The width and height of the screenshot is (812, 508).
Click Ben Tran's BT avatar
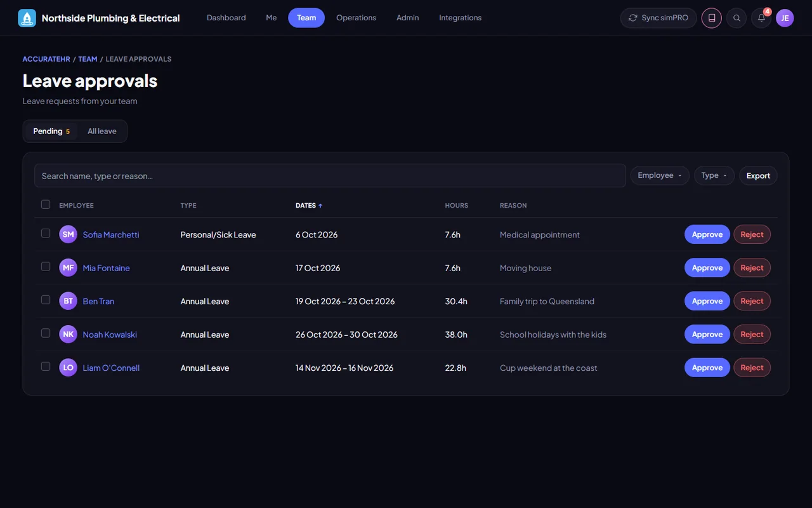(68, 301)
